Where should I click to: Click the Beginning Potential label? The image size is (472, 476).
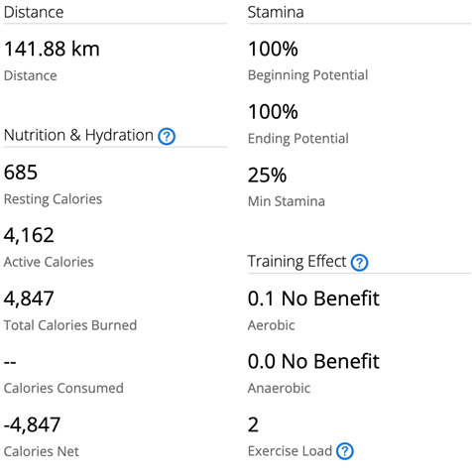point(307,75)
